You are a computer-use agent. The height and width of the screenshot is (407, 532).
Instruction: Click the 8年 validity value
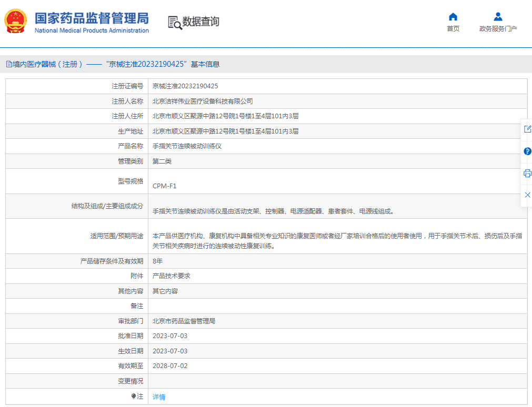tap(158, 261)
